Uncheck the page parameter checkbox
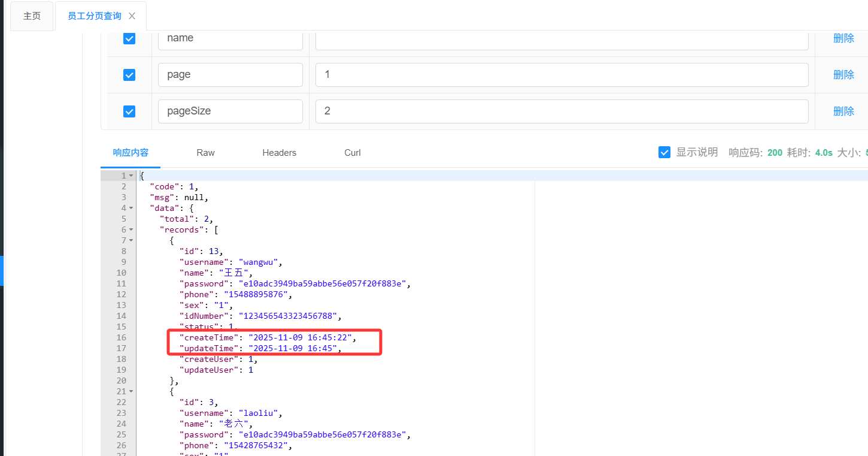This screenshot has width=868, height=456. pos(129,75)
